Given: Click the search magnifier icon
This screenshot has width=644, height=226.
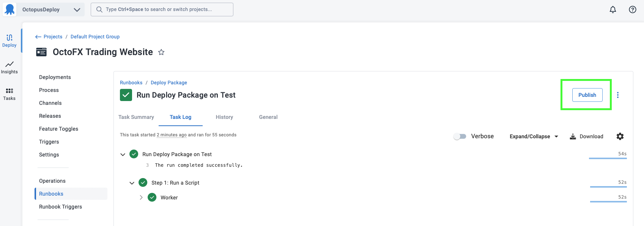Looking at the screenshot, I should (99, 9).
